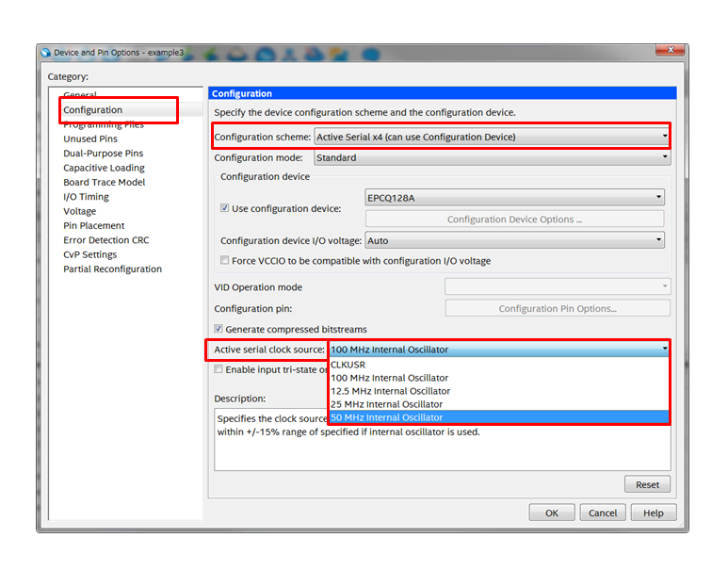
Task: Open the Dual-Purpose Pins category
Action: coord(103,154)
